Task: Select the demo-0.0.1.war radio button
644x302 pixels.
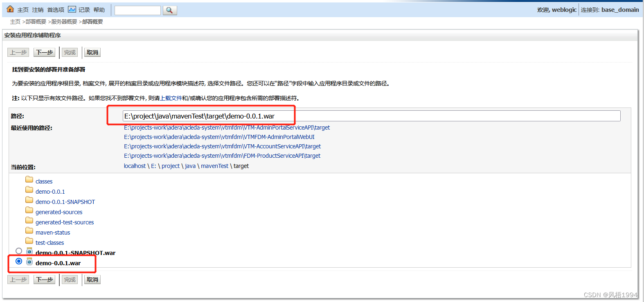Action: (19, 261)
